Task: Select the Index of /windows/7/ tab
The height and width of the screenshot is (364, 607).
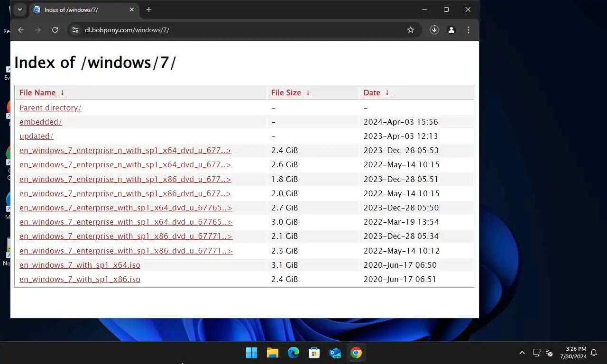Action: (83, 9)
